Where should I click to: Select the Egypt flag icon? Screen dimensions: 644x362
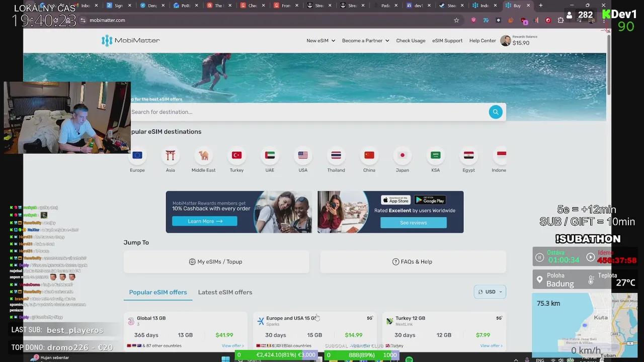point(468,155)
